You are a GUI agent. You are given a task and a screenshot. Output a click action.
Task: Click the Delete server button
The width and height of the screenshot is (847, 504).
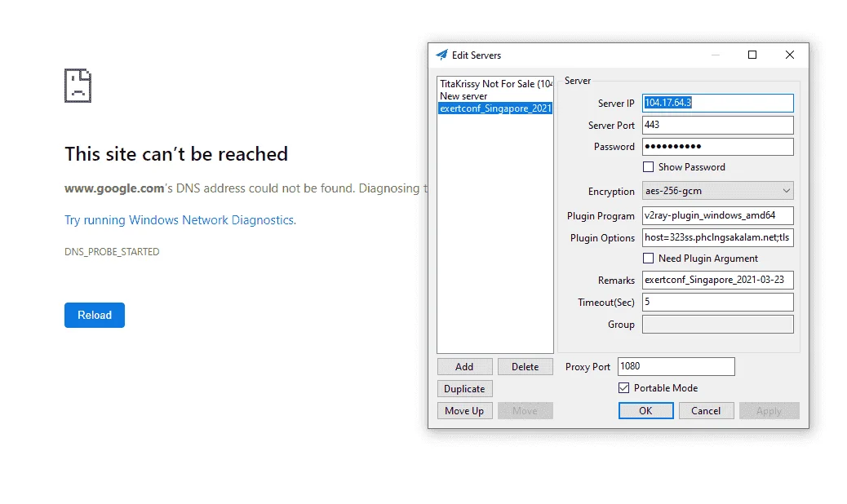pos(525,367)
